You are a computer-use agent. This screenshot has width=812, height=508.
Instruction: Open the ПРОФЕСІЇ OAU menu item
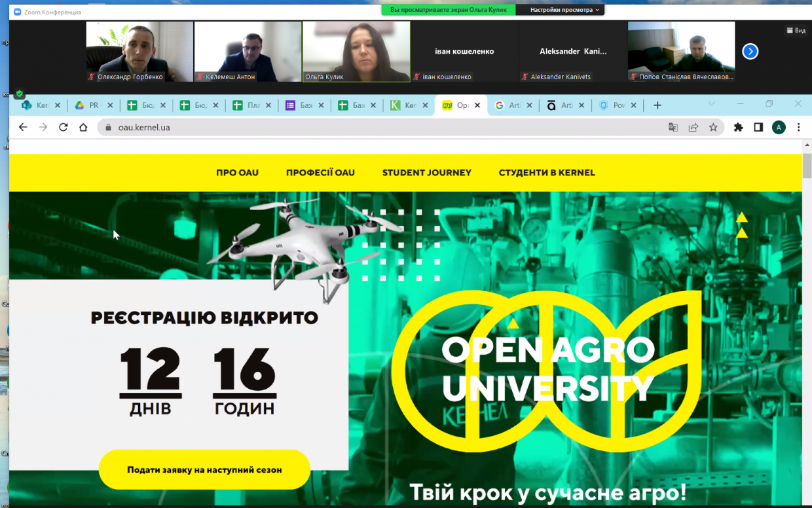coord(320,173)
